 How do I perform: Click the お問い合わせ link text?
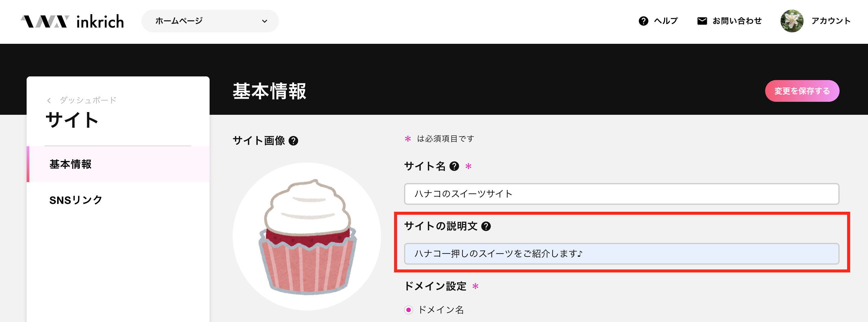point(737,21)
